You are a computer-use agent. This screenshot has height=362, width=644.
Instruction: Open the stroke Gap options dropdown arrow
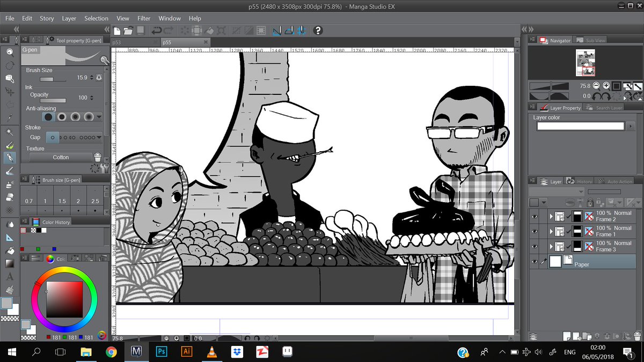[x=99, y=137]
